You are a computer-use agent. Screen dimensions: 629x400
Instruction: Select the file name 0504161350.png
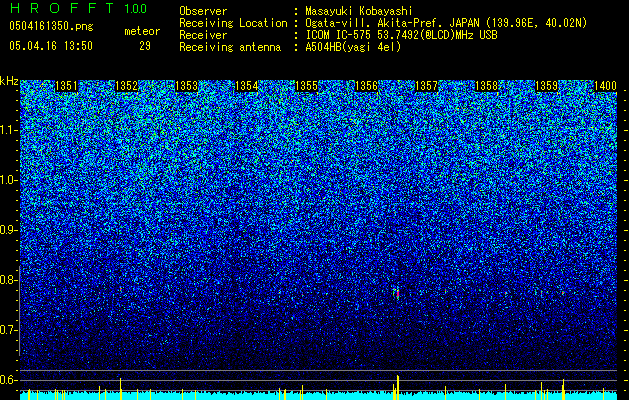(x=51, y=27)
